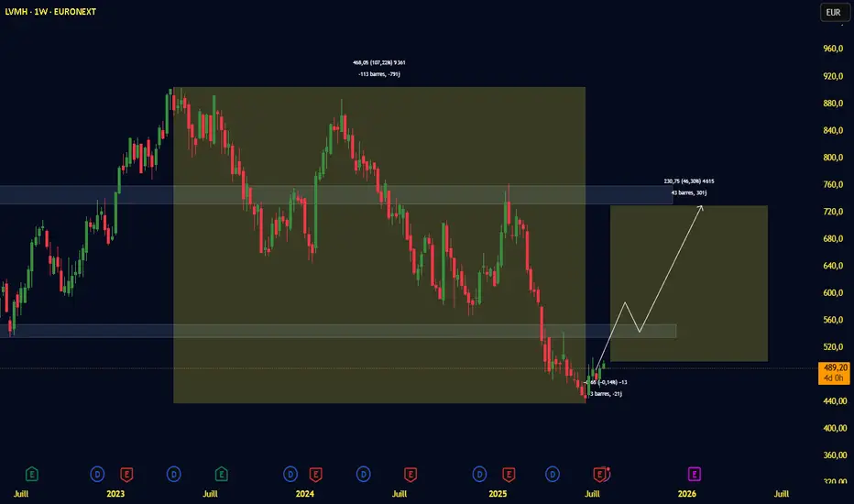The height and width of the screenshot is (504, 854).
Task: Click the 800,0 price scale label
Action: [x=833, y=157]
